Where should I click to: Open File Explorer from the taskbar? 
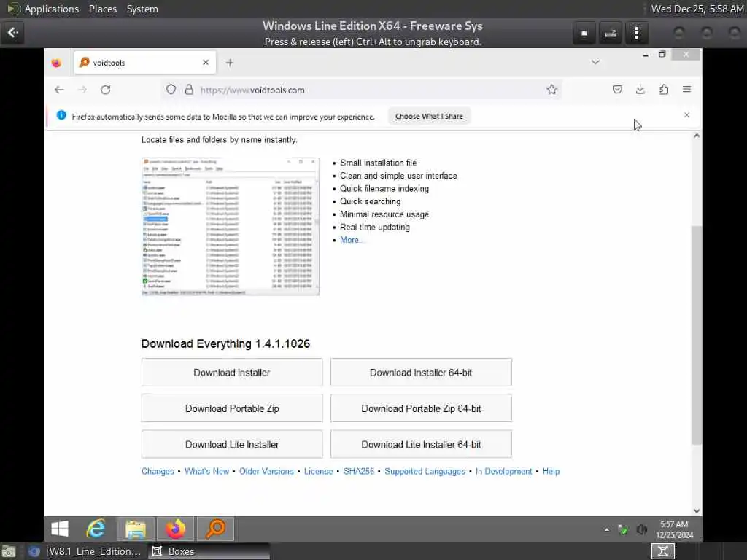pos(136,529)
